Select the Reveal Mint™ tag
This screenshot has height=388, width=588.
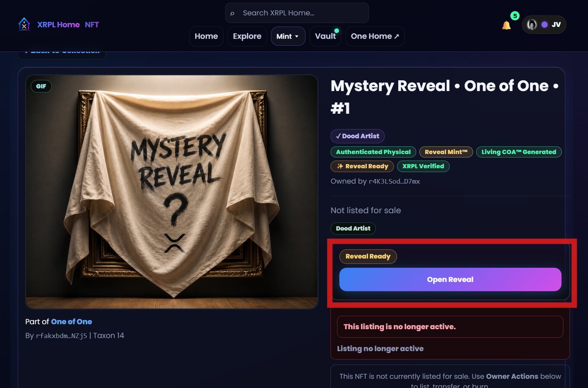click(446, 152)
